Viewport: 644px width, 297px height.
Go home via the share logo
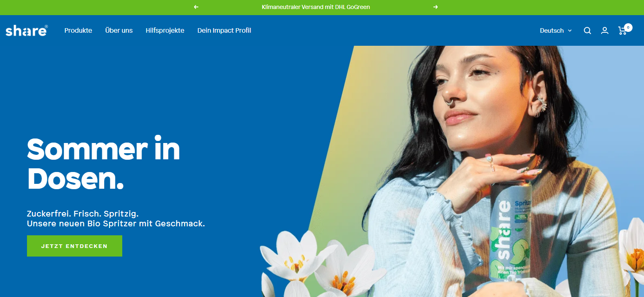(x=27, y=31)
